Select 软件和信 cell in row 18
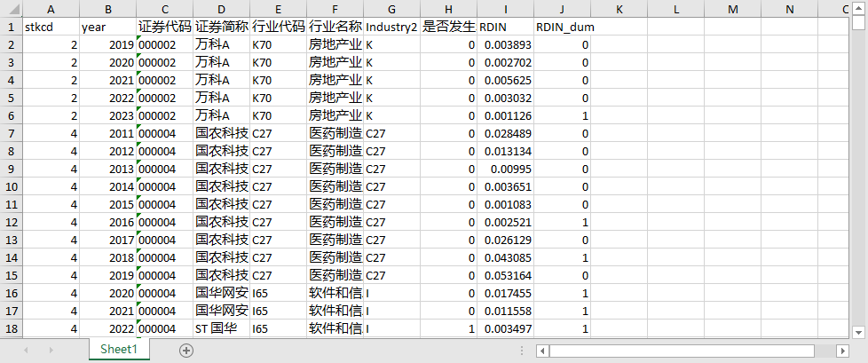The width and height of the screenshot is (868, 363). pyautogui.click(x=335, y=328)
